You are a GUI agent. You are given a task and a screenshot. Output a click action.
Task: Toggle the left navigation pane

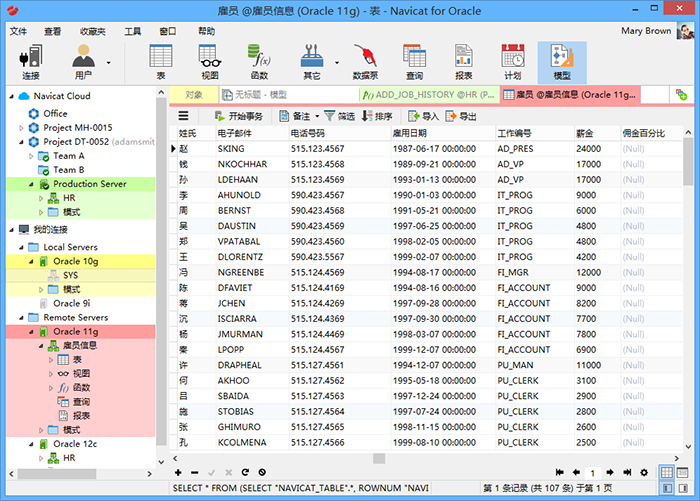coord(667,488)
